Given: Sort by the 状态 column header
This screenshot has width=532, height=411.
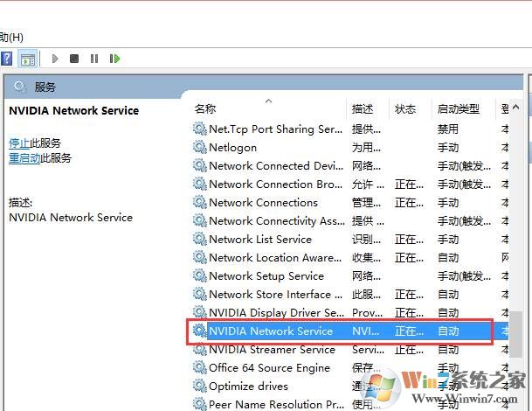Looking at the screenshot, I should pyautogui.click(x=405, y=108).
